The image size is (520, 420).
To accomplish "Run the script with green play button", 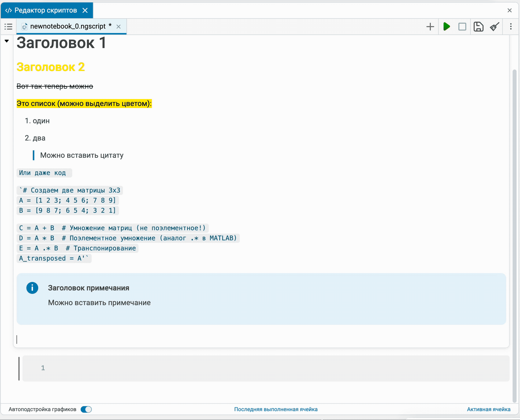I will point(446,26).
